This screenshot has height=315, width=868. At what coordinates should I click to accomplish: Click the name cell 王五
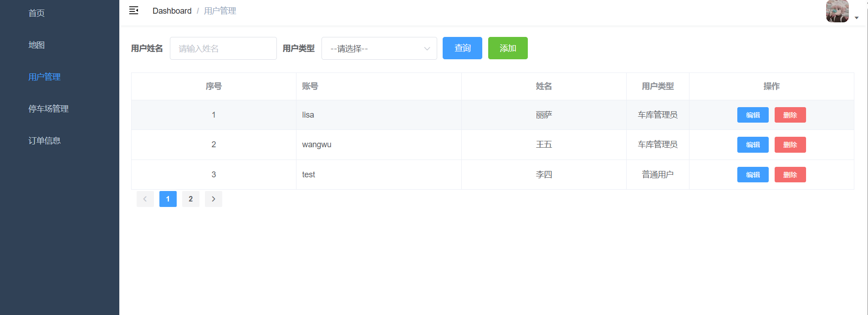tap(544, 145)
